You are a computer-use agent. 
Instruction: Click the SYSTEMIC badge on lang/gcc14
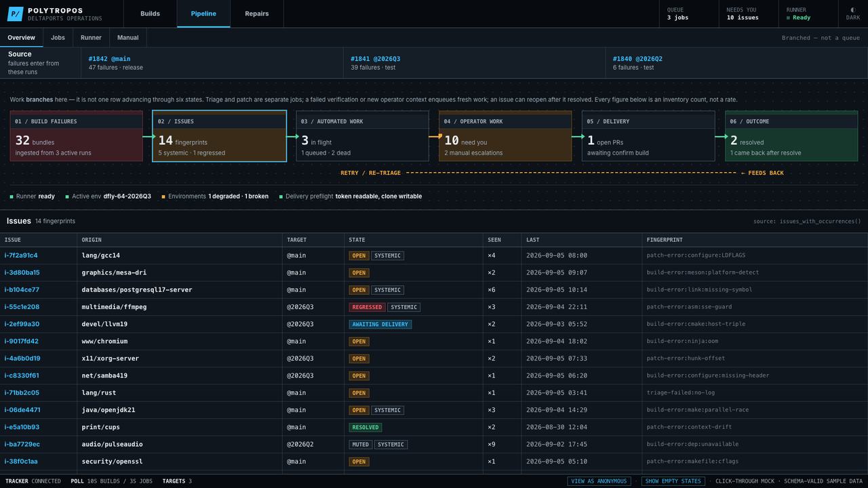(388, 256)
